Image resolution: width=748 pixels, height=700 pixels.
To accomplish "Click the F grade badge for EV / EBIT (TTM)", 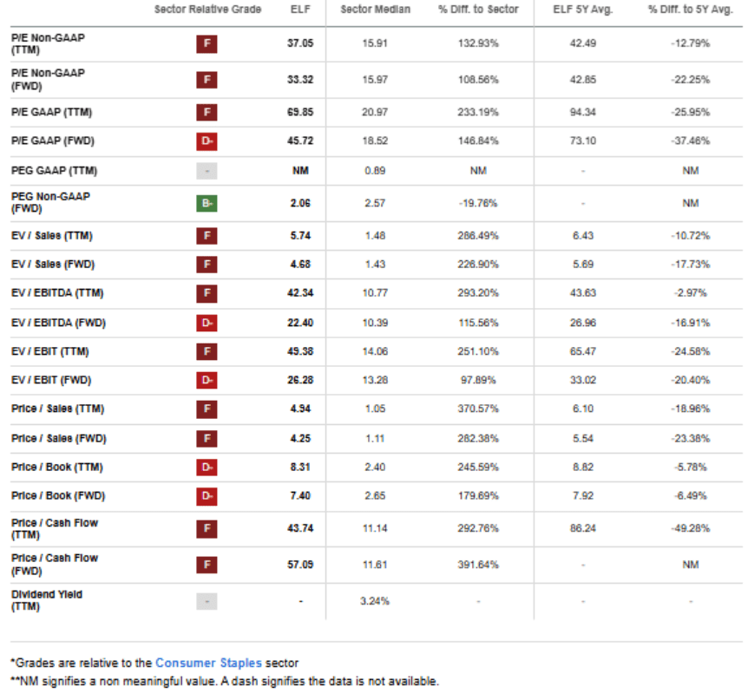I will [x=207, y=351].
